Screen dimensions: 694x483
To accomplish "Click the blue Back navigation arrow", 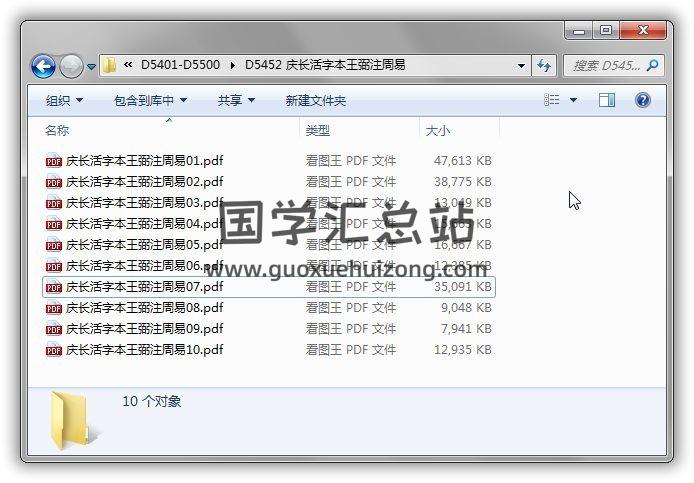I will pos(43,67).
